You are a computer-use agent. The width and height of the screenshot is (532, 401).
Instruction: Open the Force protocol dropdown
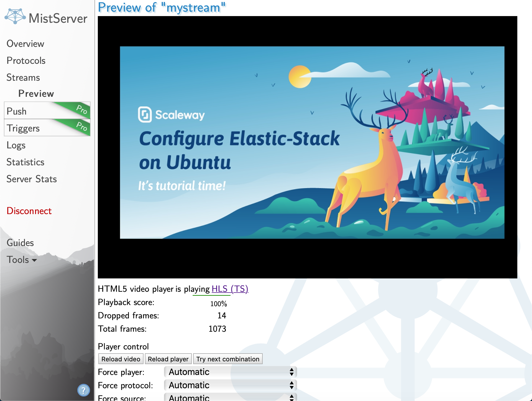coord(230,385)
